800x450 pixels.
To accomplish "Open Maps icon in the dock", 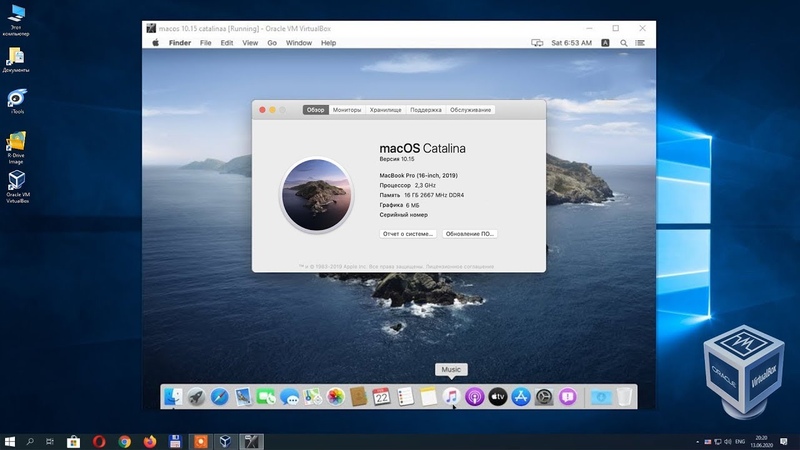I will [312, 397].
